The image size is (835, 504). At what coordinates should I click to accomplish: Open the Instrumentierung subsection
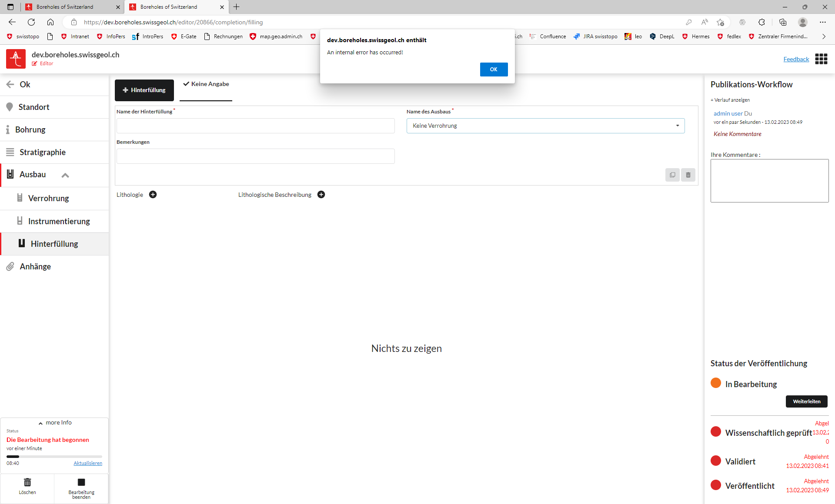(x=54, y=221)
